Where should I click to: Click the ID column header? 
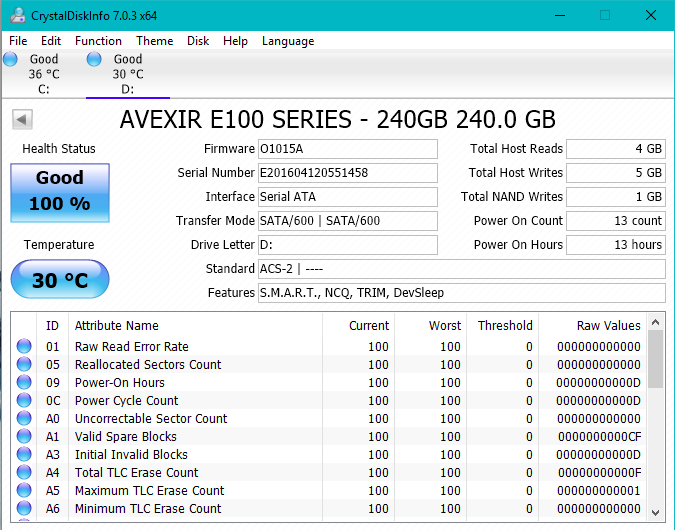52,325
